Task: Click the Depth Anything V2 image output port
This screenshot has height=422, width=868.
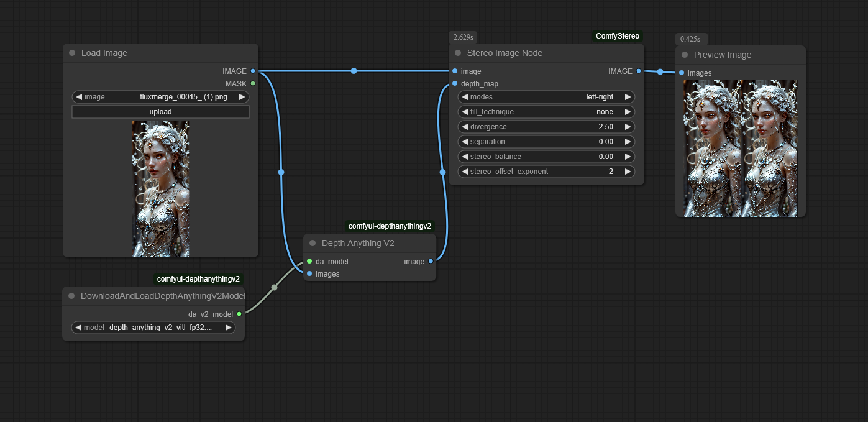Action: pos(431,262)
